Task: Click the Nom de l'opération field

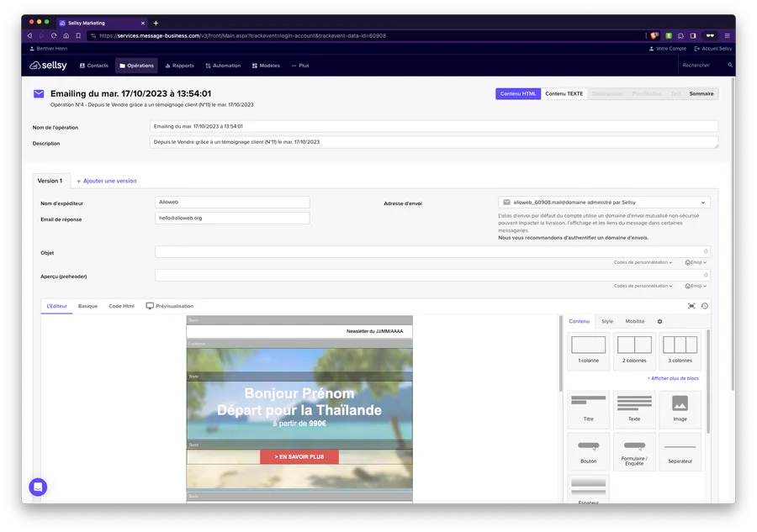Action: pos(433,126)
